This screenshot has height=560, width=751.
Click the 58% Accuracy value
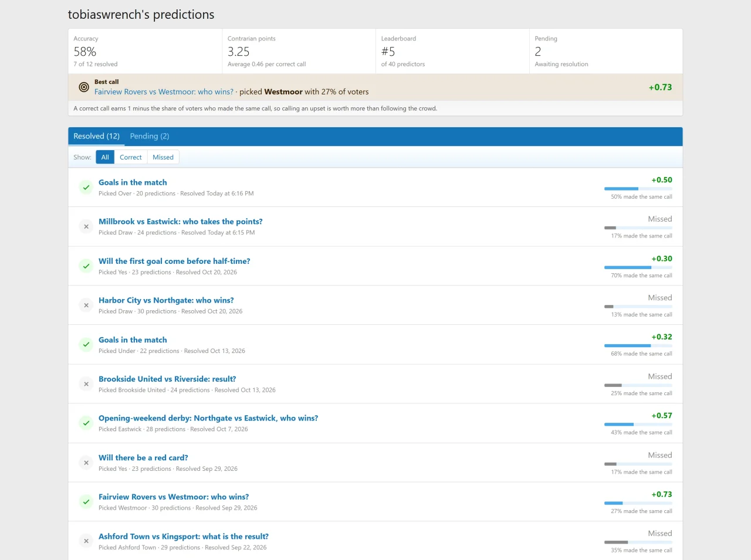(85, 52)
